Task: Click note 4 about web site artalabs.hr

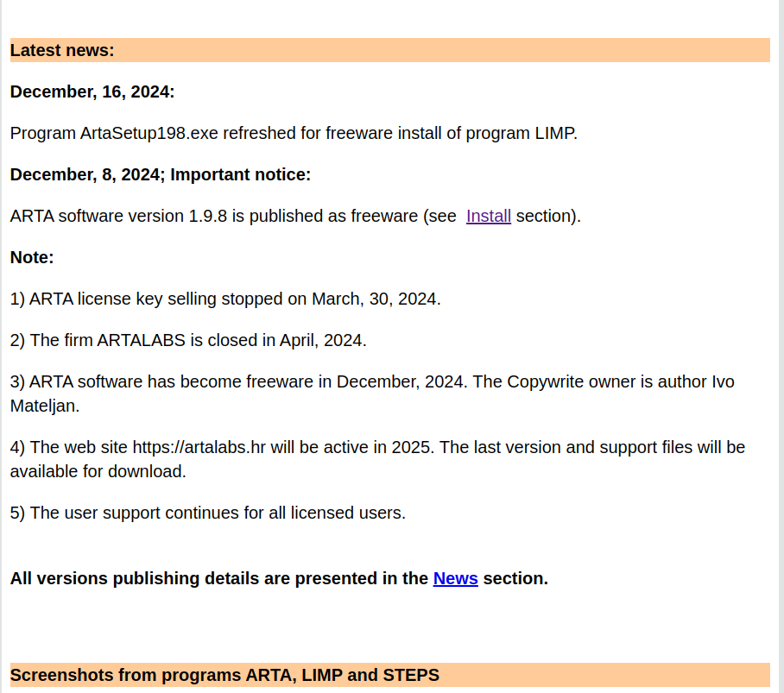Action: point(377,458)
